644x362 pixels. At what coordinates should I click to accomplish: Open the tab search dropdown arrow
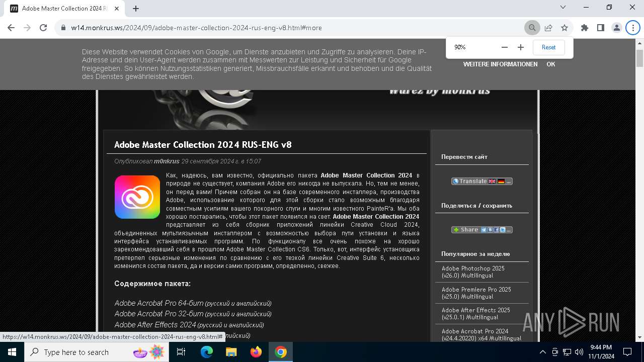click(x=563, y=7)
